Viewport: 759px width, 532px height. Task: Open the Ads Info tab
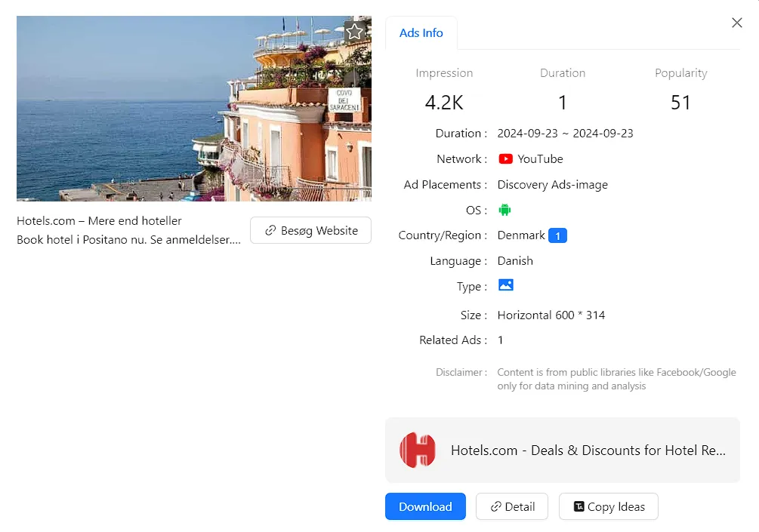pos(421,33)
